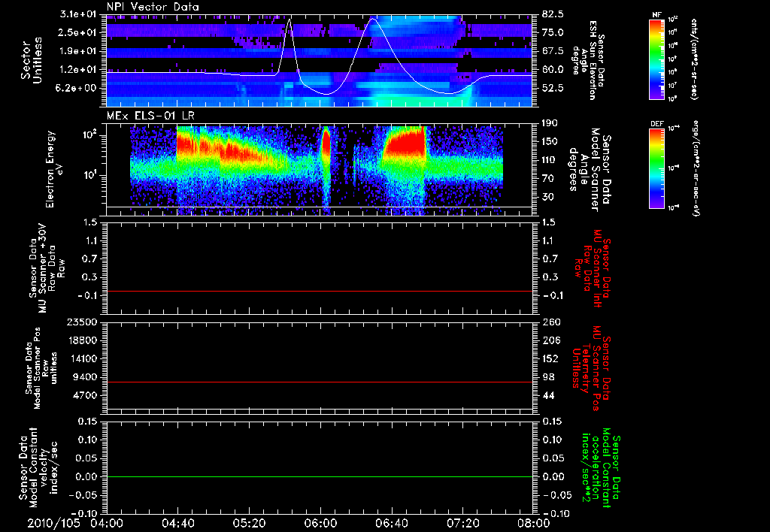The image size is (770, 532).
Task: Click the '52.5' sun elevation tick value
Action: coord(553,88)
